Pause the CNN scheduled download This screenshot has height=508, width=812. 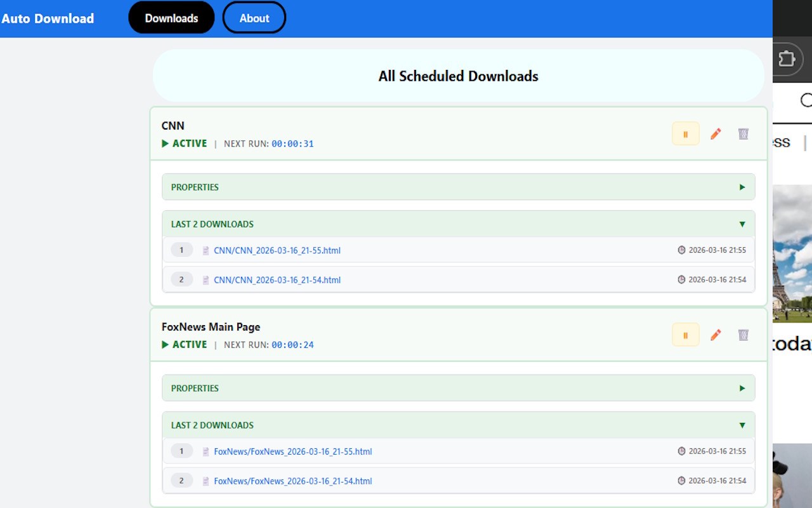point(686,134)
